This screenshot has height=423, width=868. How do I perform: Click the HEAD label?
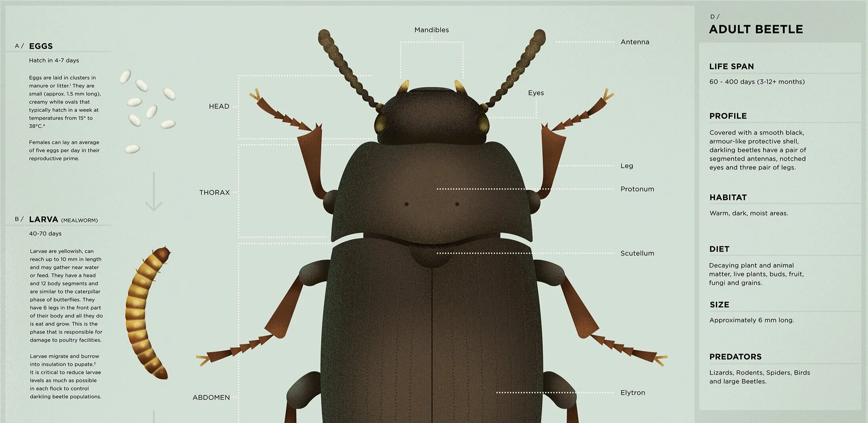pos(219,106)
